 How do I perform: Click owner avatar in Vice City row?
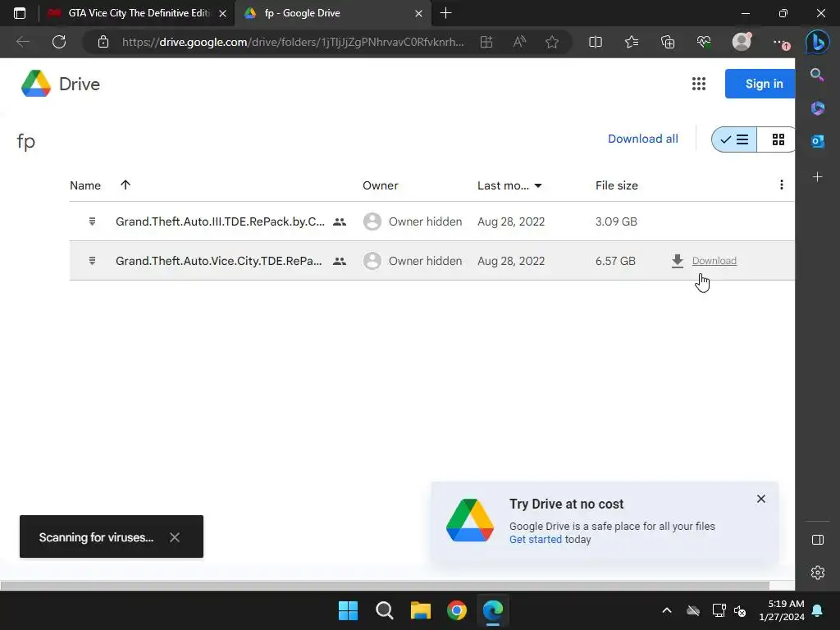372,261
